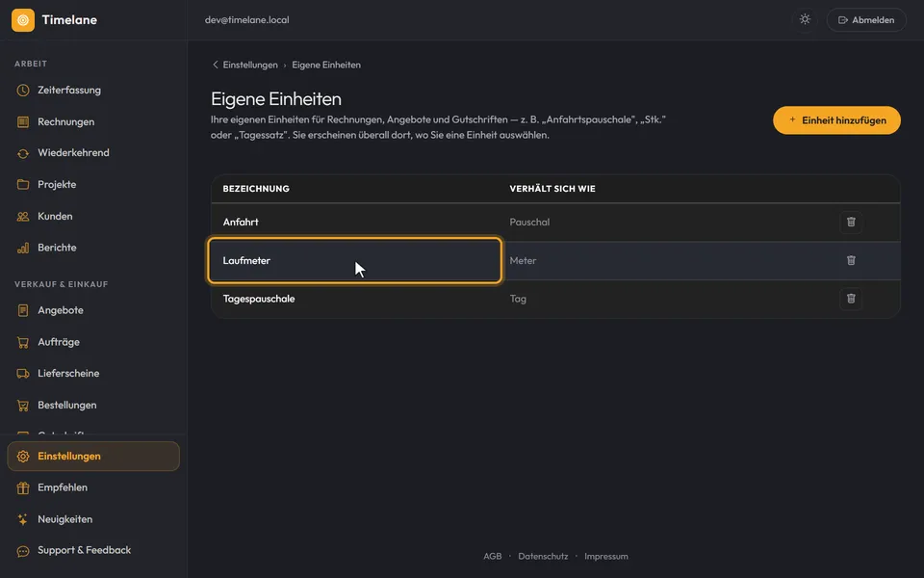Open the Impressum footer link
This screenshot has height=578, width=924.
point(605,556)
